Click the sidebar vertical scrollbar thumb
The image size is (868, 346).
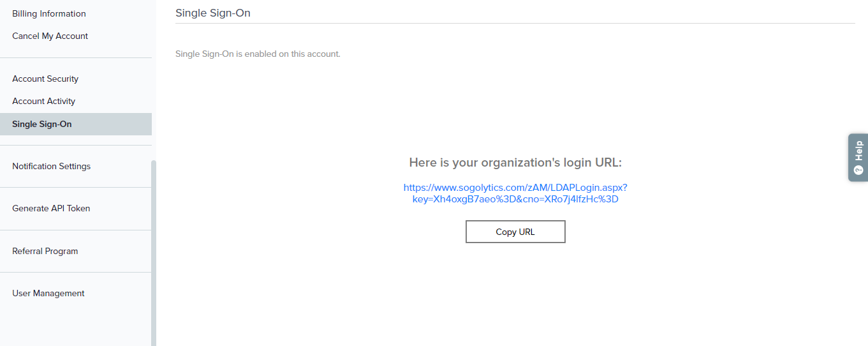click(154, 255)
